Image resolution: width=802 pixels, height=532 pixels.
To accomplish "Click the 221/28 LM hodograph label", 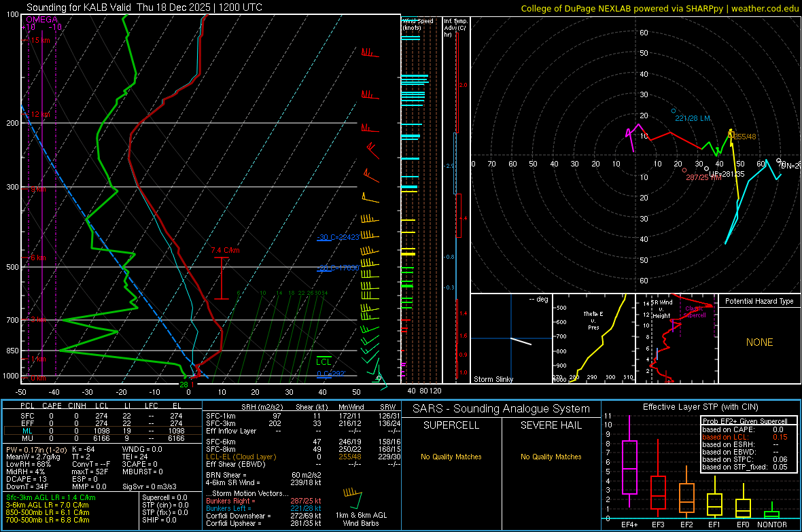I will click(693, 118).
